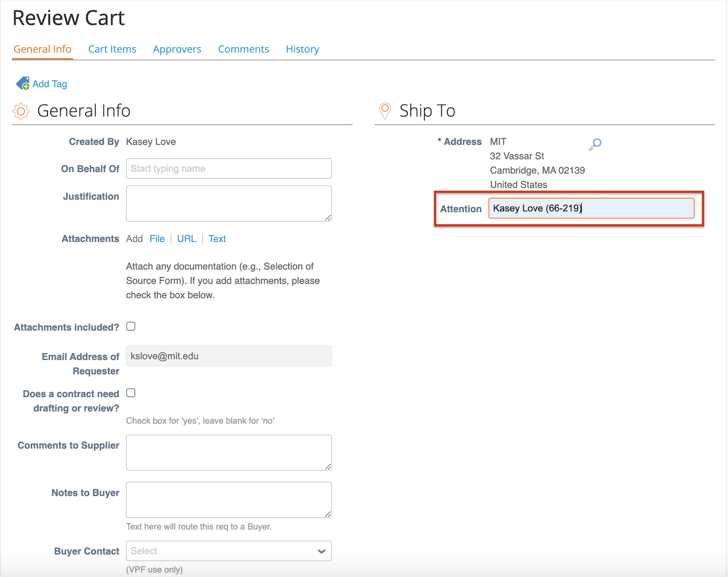This screenshot has height=577, width=728.
Task: Add a Text attachment
Action: 217,239
